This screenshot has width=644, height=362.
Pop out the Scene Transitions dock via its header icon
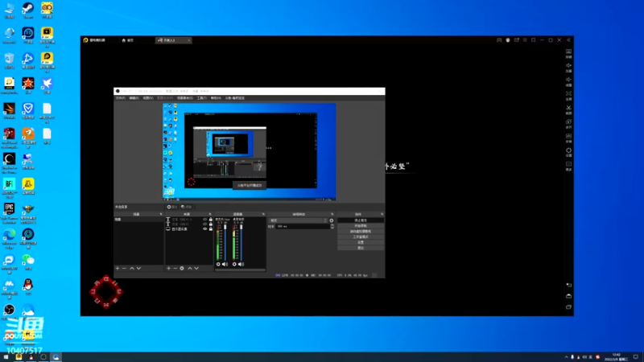point(332,214)
